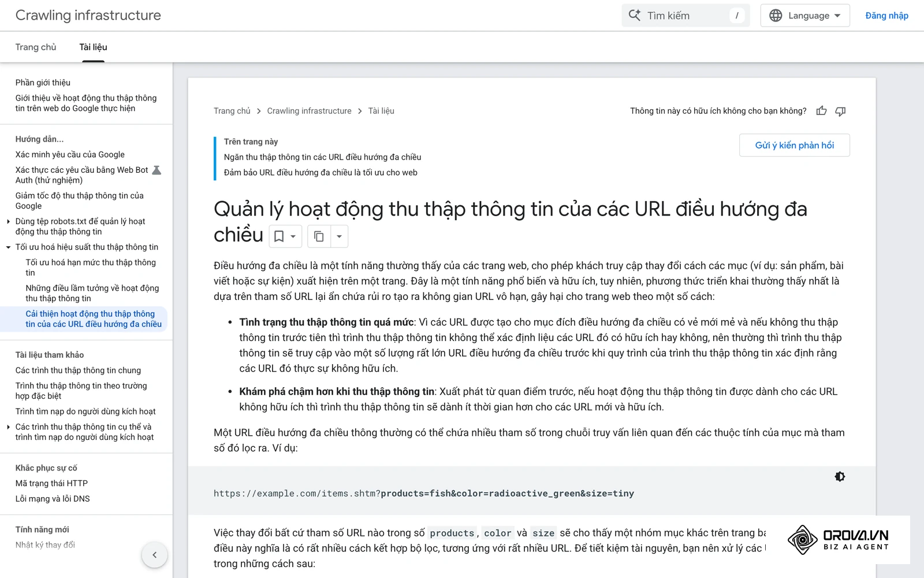Jump to Ngăn thu thập thông tin section
This screenshot has width=924, height=578.
tap(322, 157)
